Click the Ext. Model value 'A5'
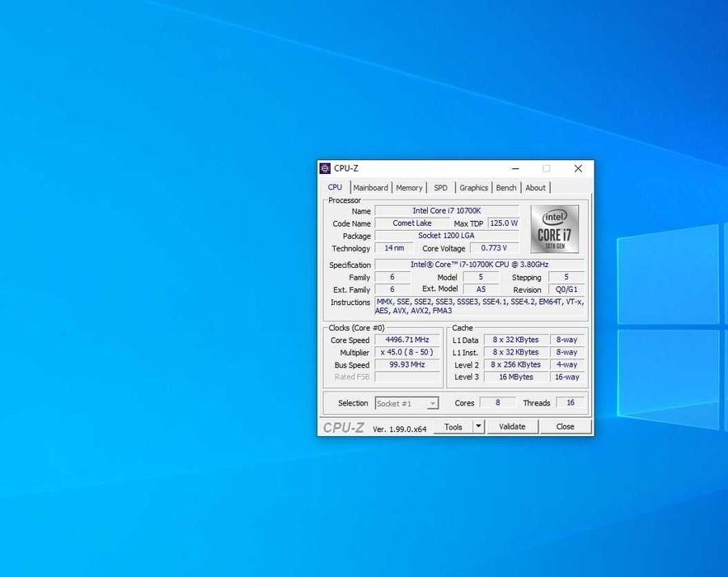This screenshot has width=728, height=577. click(x=481, y=289)
